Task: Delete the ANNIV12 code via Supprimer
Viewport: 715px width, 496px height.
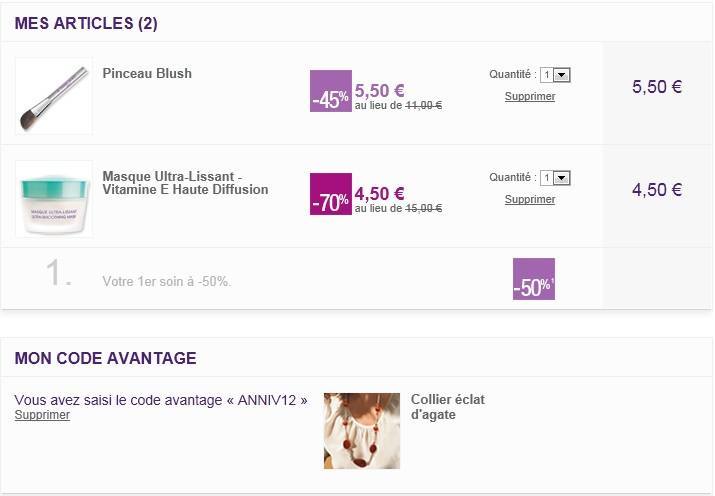Action: pos(42,415)
